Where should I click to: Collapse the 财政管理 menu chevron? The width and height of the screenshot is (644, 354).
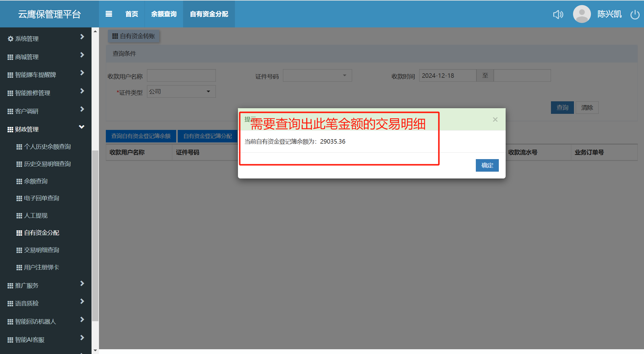82,127
